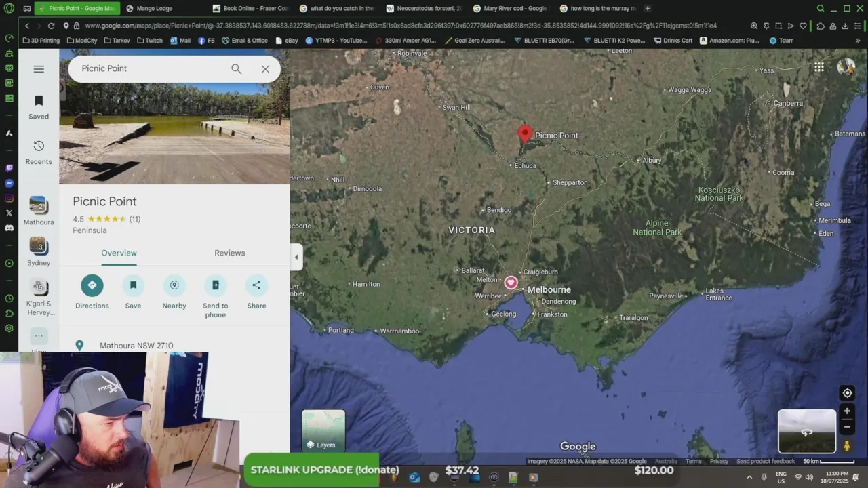The width and height of the screenshot is (868, 488).
Task: Open the Sydney recent item
Action: tap(39, 251)
